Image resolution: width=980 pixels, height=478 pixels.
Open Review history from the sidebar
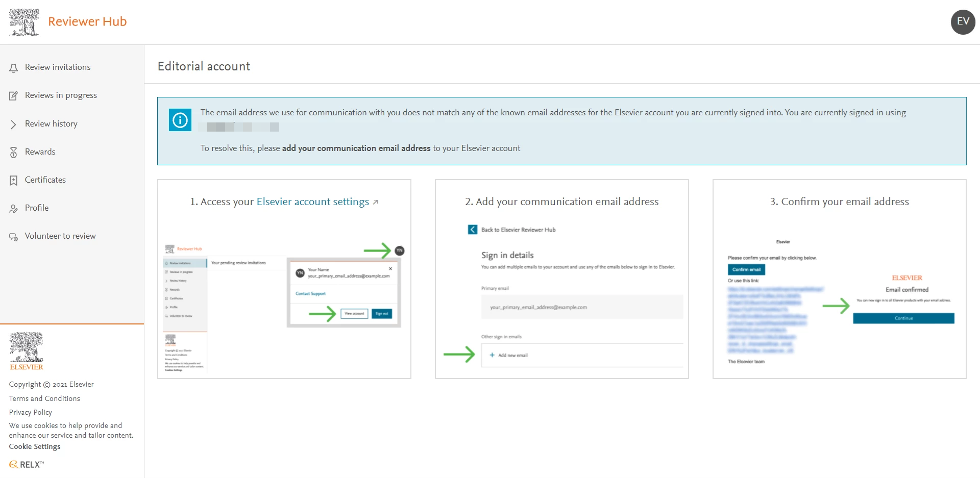pos(51,123)
